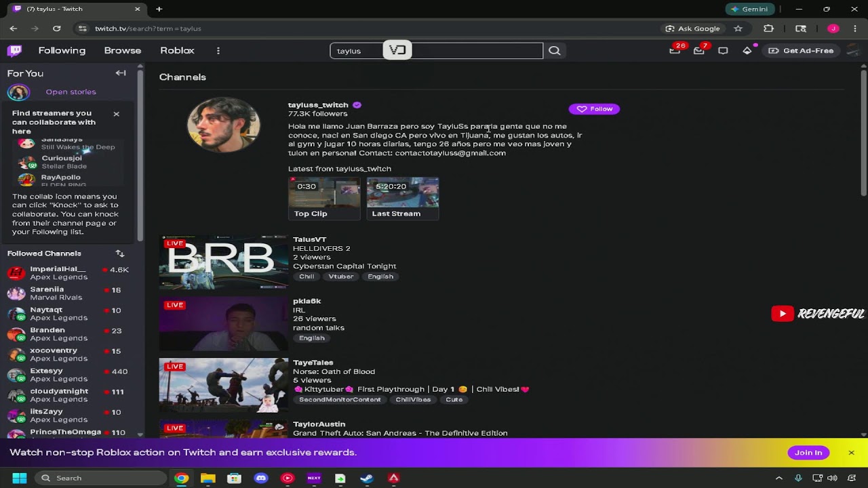868x488 pixels.
Task: Click the HELLDIVERS 2 game link
Action: click(321, 249)
